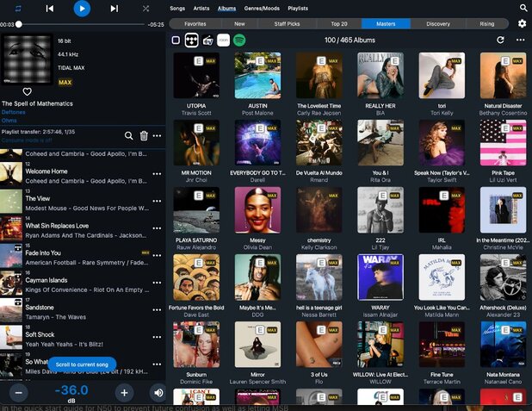
Task: Open Sunburn album by Dominic Fike
Action: [x=196, y=345]
